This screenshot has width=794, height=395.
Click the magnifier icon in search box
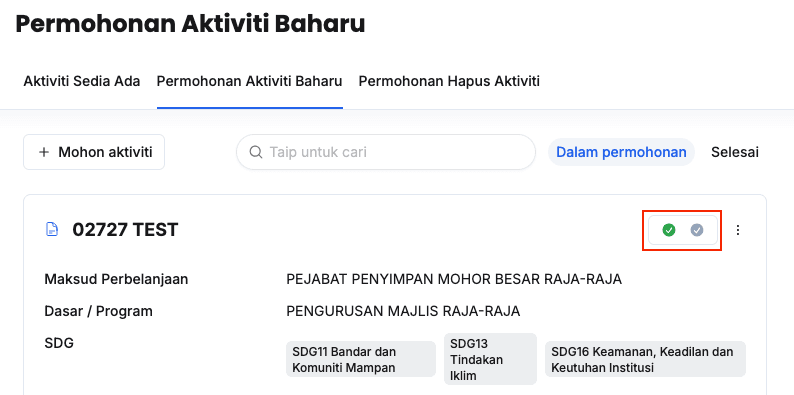pos(256,152)
